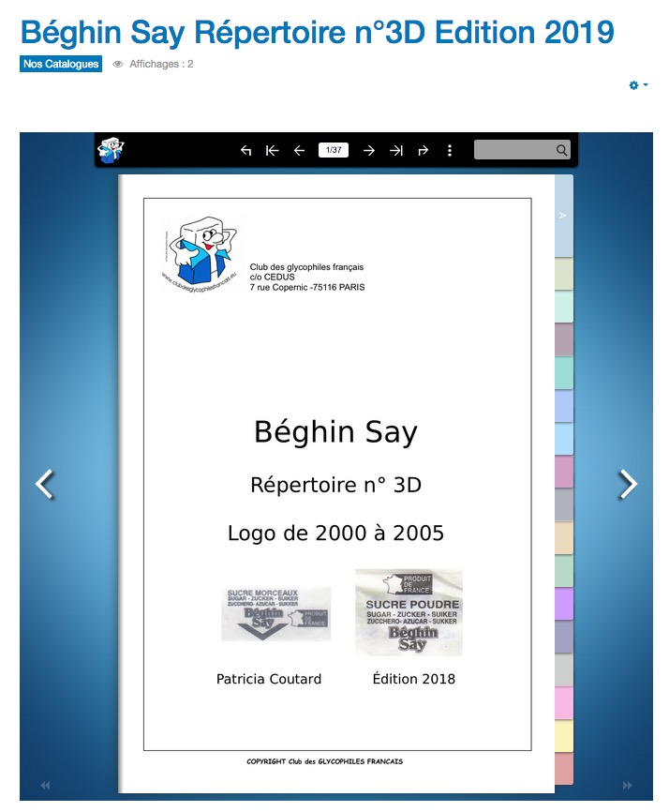Click the magnifying glass search icon
The height and width of the screenshot is (812, 669).
pyautogui.click(x=562, y=150)
